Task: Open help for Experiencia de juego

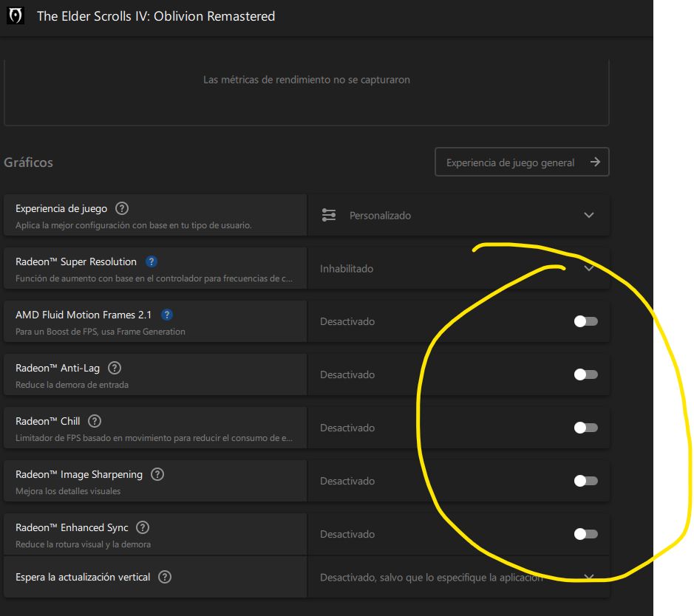Action: pos(122,208)
